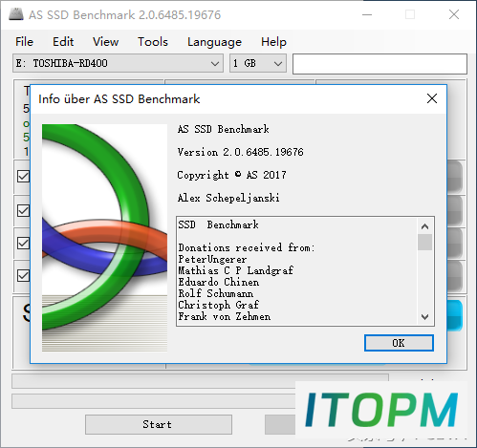Select Frank von Zehmen in the list
This screenshot has width=477, height=448.
[225, 316]
